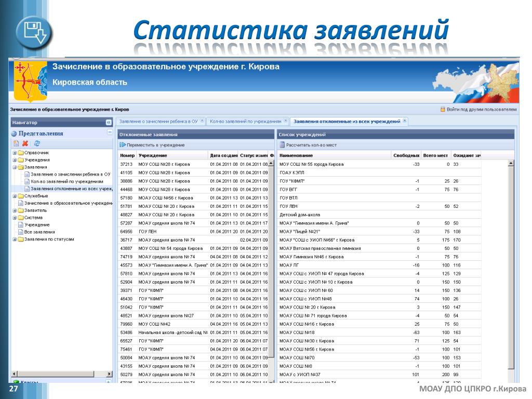
Task: Select application row 57180 МОАУ СОШ №56
Action: point(193,198)
